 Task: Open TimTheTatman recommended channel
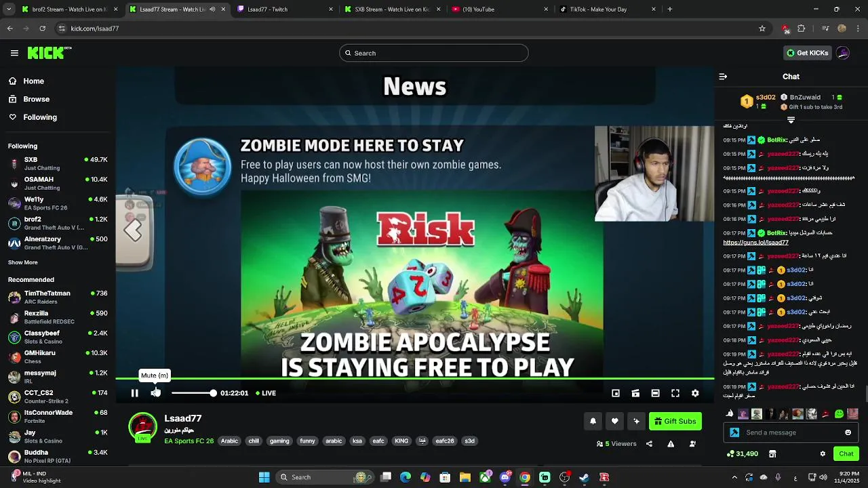[58, 297]
